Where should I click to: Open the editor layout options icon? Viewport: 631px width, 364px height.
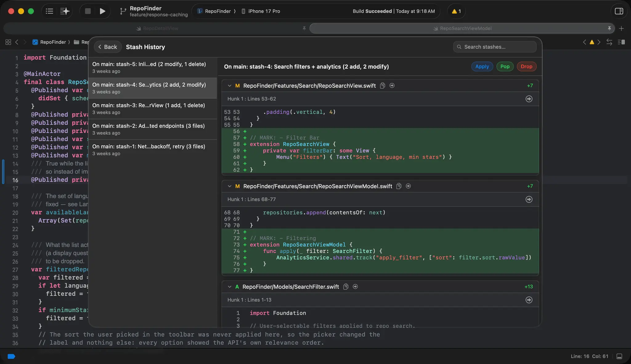621,42
